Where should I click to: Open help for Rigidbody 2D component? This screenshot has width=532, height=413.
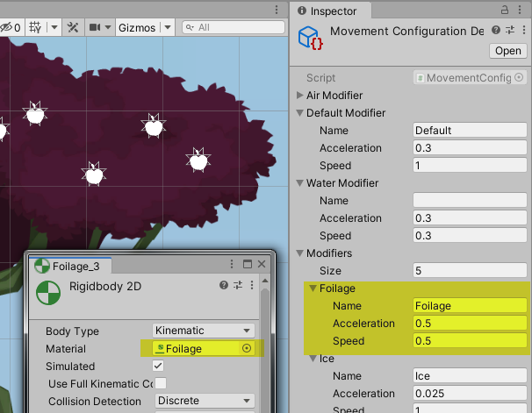coord(223,287)
